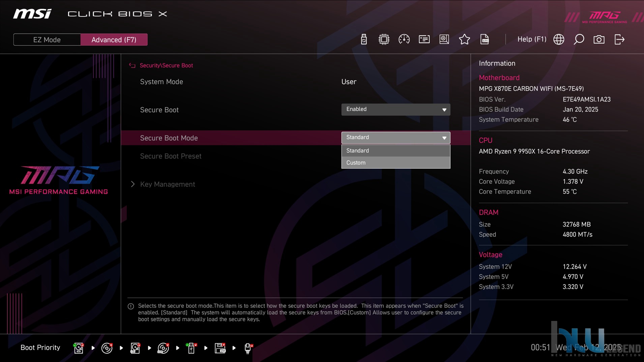Go back using the breadcrumb return arrow
Image resolution: width=644 pixels, height=362 pixels.
[132, 65]
